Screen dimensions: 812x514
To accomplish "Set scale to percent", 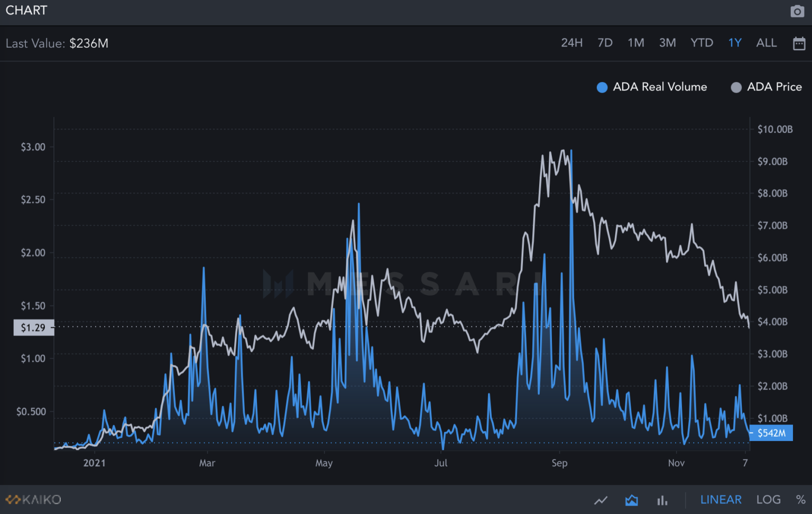I will point(801,500).
